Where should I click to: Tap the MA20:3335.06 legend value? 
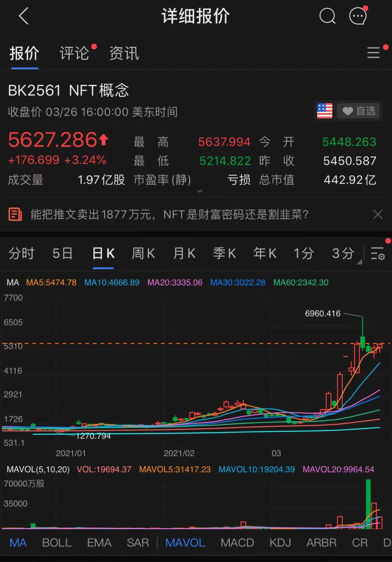click(175, 283)
